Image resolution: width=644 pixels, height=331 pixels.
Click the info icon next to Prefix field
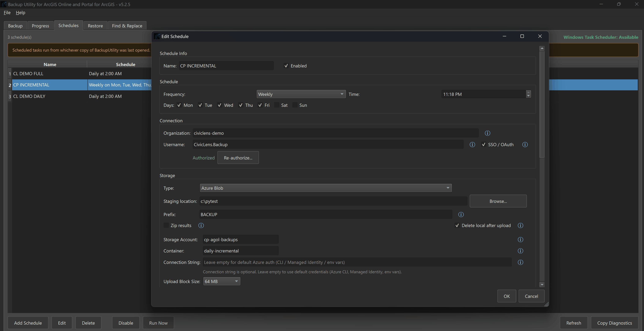tap(461, 215)
